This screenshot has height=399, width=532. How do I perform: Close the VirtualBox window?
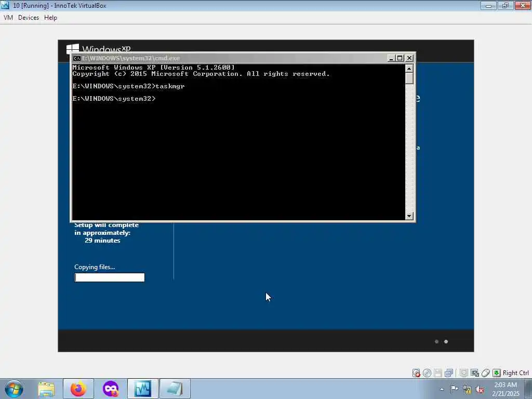click(x=523, y=5)
